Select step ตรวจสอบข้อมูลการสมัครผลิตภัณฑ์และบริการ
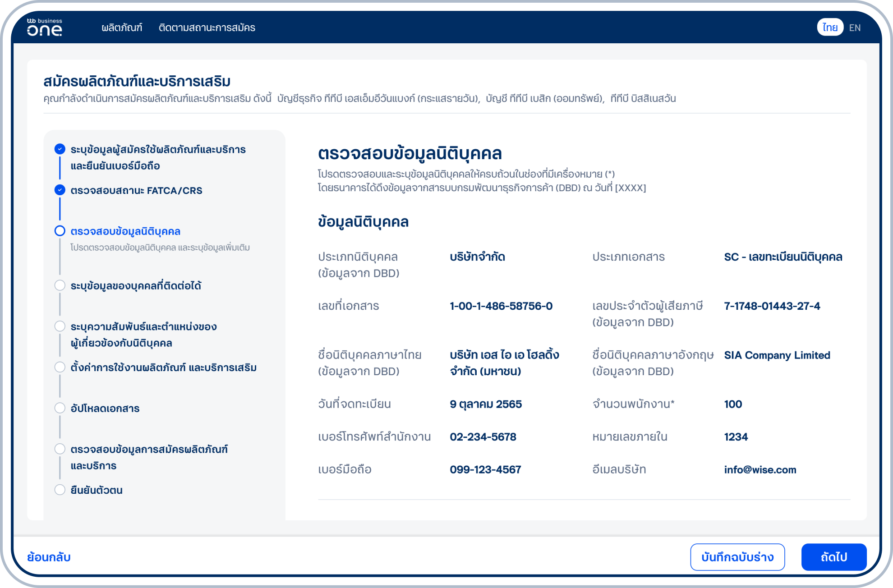The image size is (893, 588). pos(60,449)
